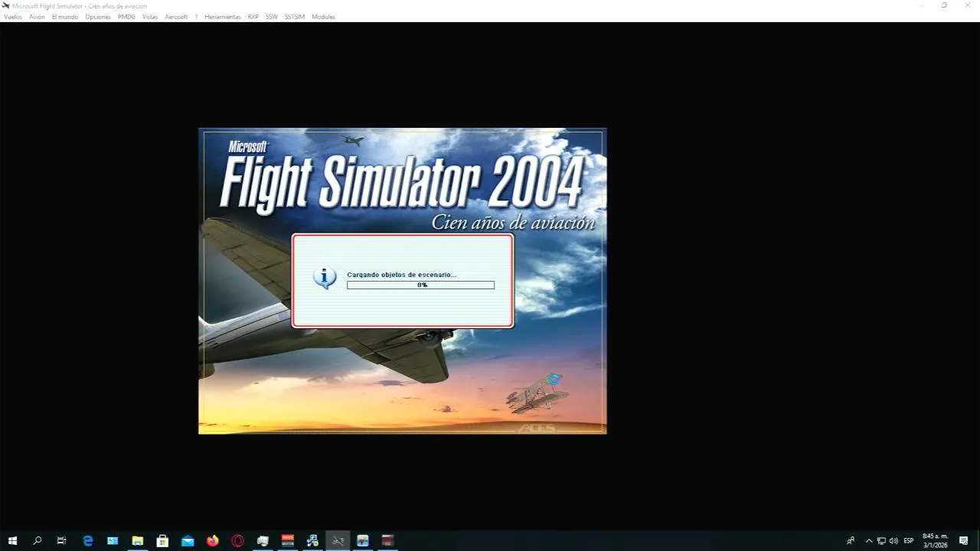Launch Microsoft Edge from the taskbar
The height and width of the screenshot is (551, 980).
[x=87, y=541]
